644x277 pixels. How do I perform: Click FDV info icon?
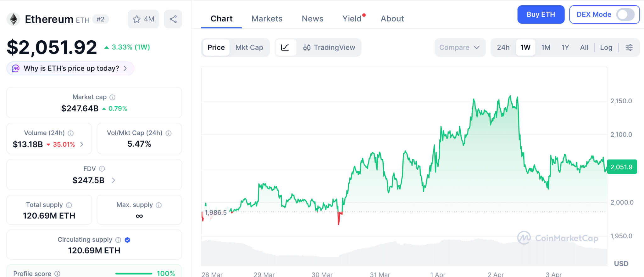pyautogui.click(x=102, y=169)
